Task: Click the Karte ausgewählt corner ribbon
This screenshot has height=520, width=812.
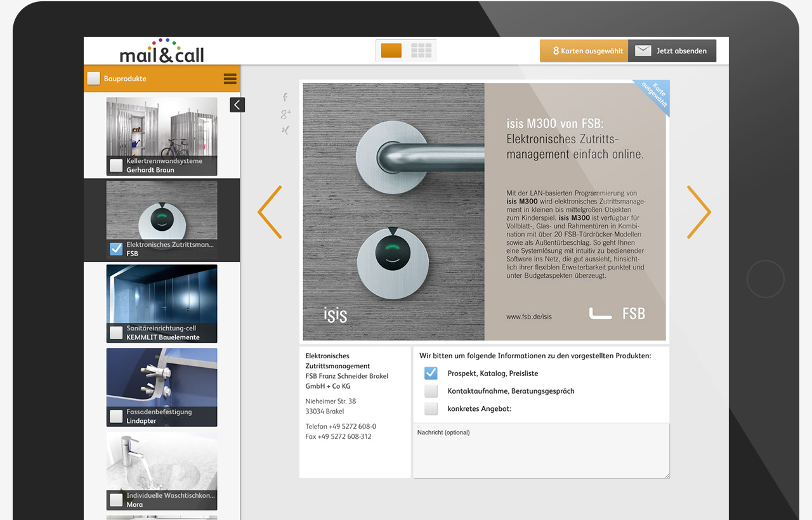Action: pyautogui.click(x=653, y=95)
